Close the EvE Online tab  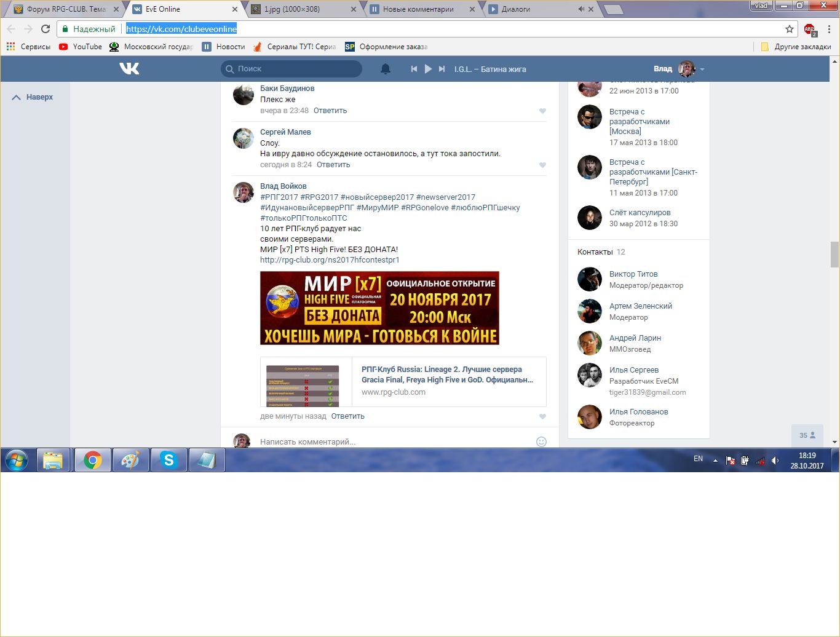tap(235, 9)
